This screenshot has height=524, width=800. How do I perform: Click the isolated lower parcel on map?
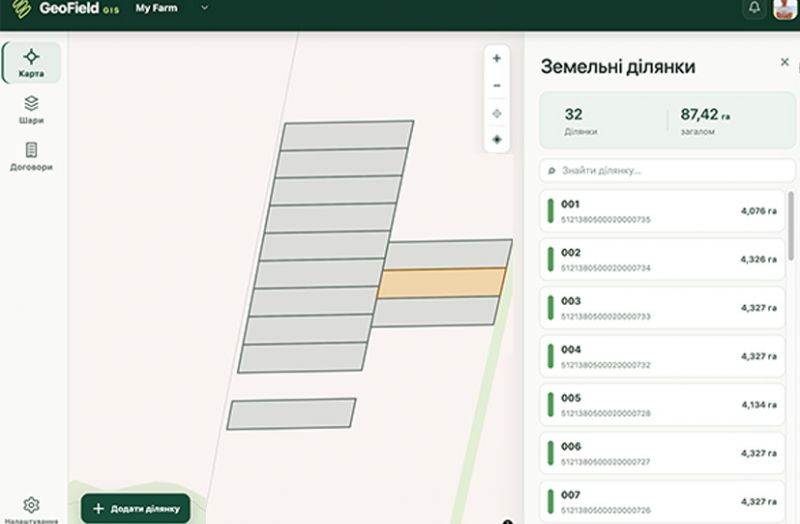[291, 414]
